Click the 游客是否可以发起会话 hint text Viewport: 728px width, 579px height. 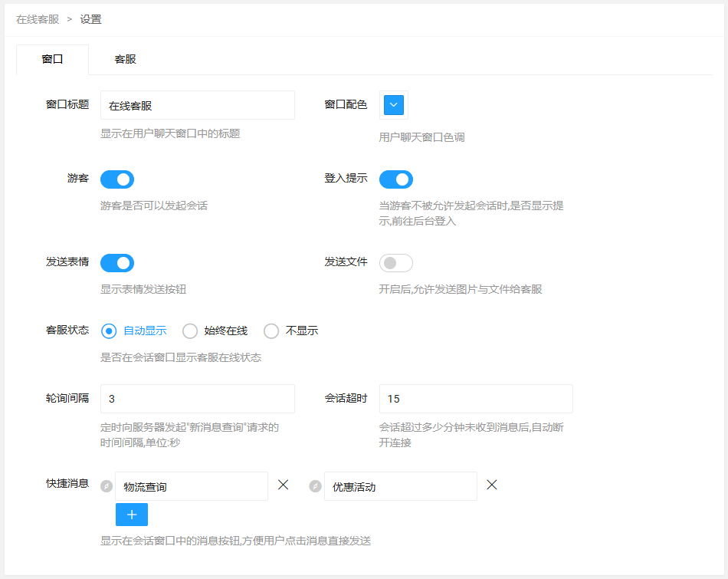pos(154,206)
